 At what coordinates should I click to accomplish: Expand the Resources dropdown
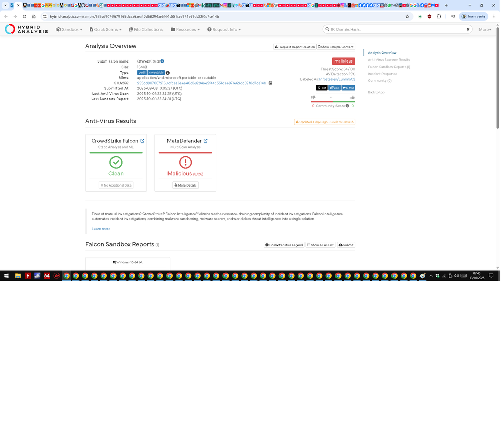click(186, 30)
